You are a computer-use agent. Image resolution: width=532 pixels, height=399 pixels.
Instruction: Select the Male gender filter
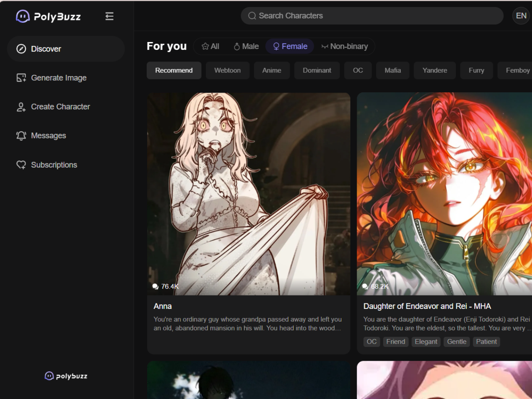point(246,47)
